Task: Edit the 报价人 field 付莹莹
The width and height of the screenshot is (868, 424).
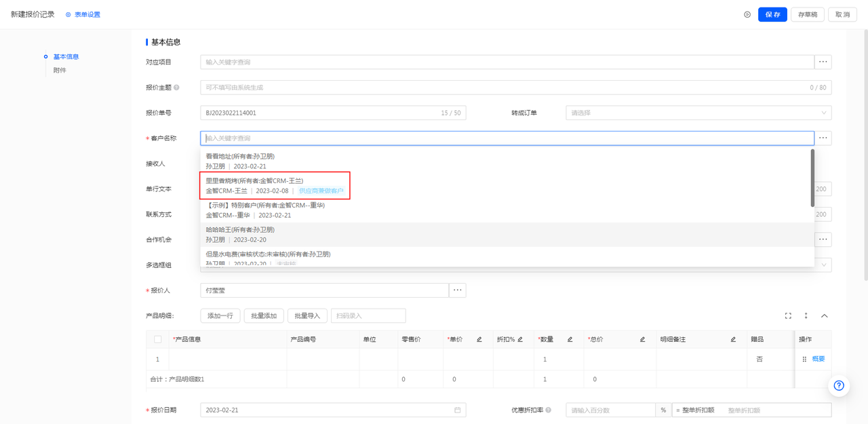Action: 324,290
